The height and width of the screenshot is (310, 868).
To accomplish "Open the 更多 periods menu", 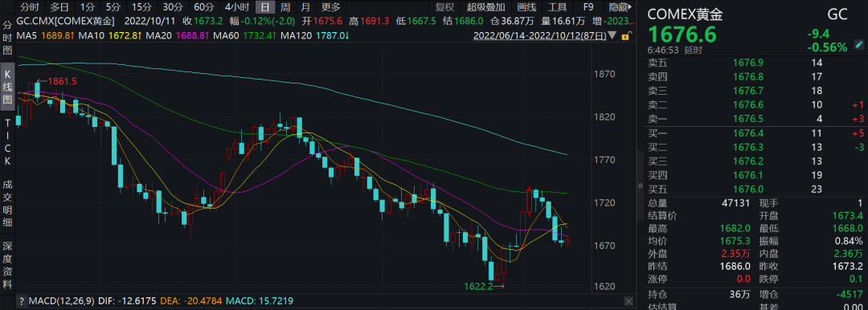I will [x=331, y=7].
